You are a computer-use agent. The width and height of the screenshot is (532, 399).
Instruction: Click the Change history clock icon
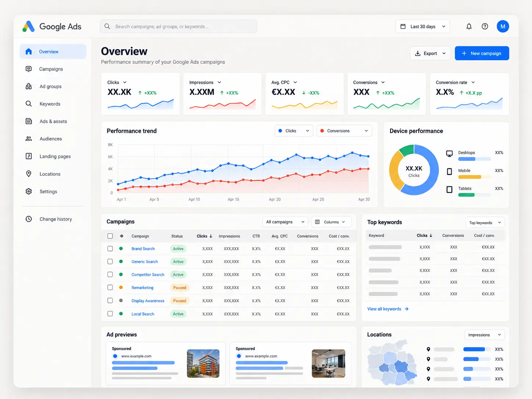(x=29, y=219)
